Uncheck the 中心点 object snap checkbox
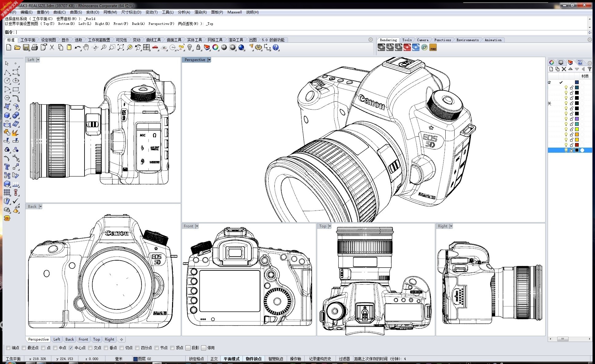This screenshot has width=595, height=364. coord(71,348)
